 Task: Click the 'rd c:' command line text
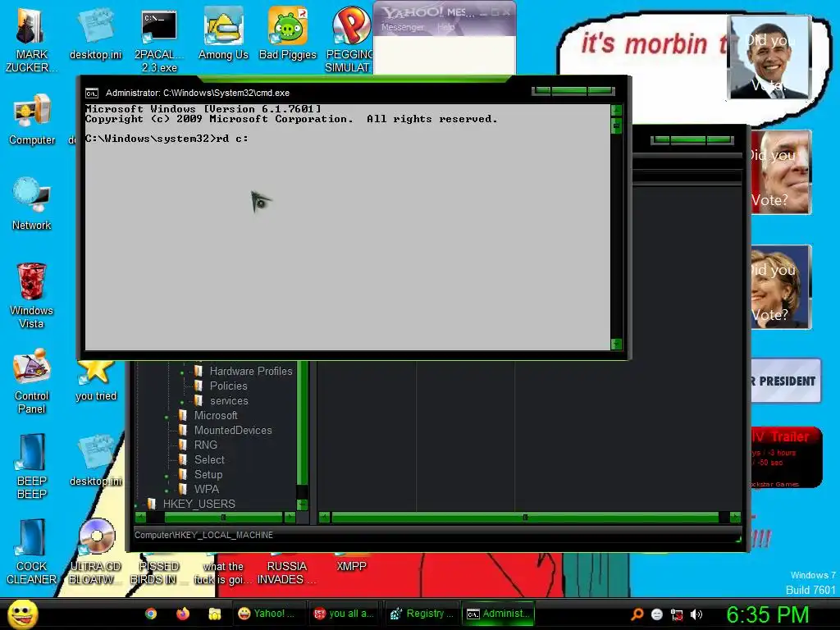tap(232, 139)
